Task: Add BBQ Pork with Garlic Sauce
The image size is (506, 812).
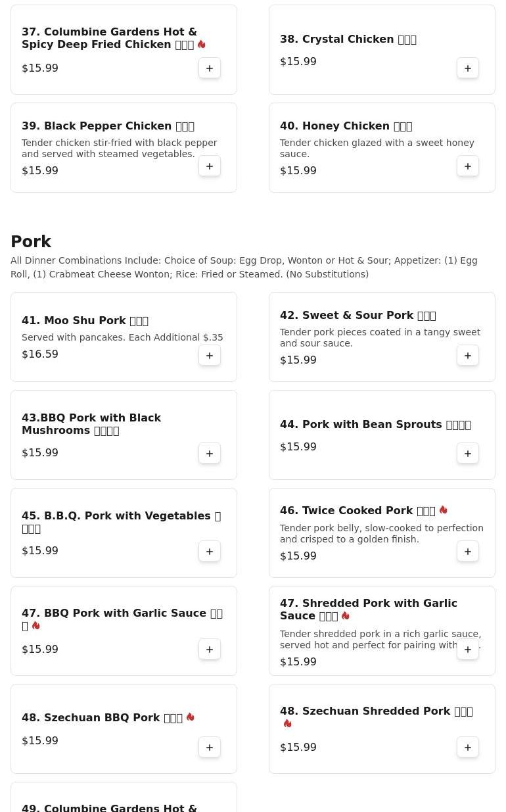Action: coord(210,650)
